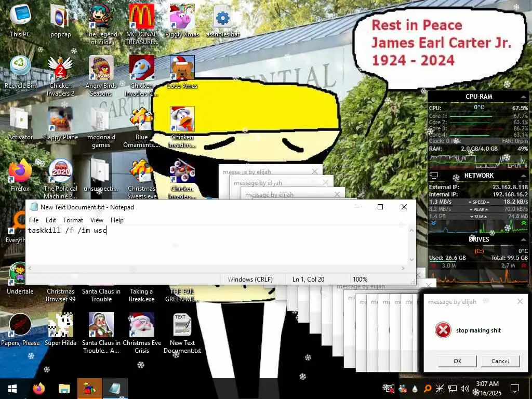This screenshot has height=399, width=532.
Task: Select the Activator desktop icon
Action: tap(20, 124)
